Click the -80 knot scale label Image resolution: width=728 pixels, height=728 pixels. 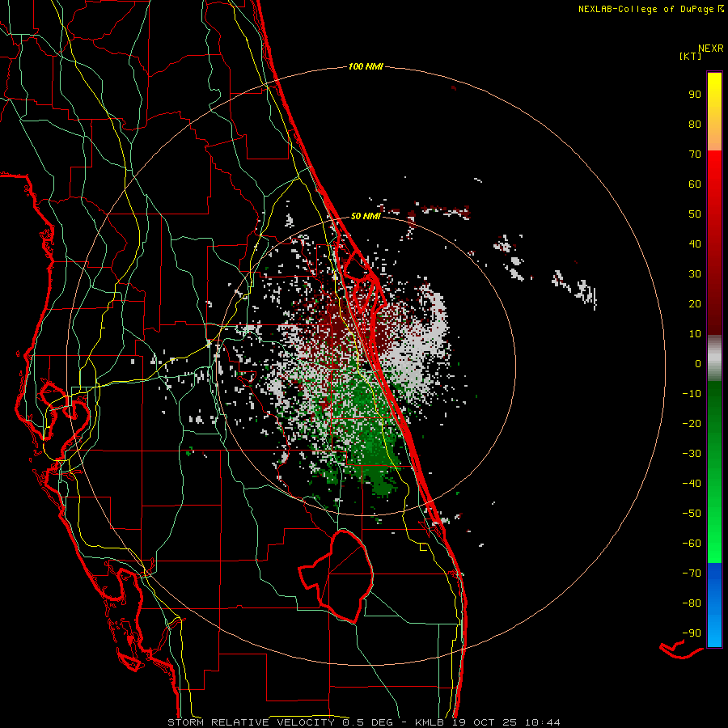(692, 603)
